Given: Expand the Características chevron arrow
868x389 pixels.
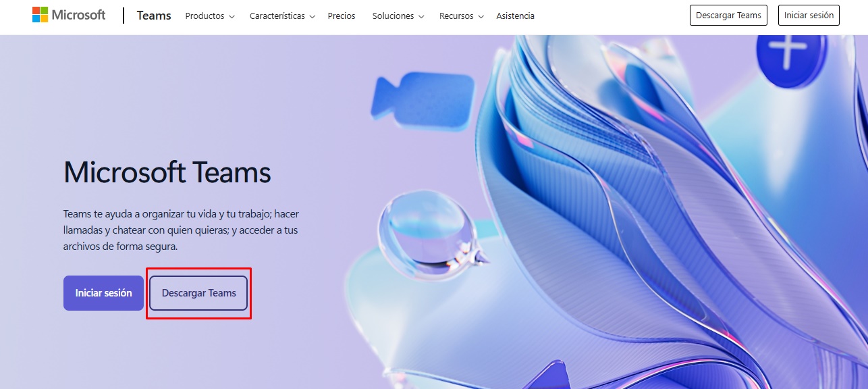Looking at the screenshot, I should 312,16.
